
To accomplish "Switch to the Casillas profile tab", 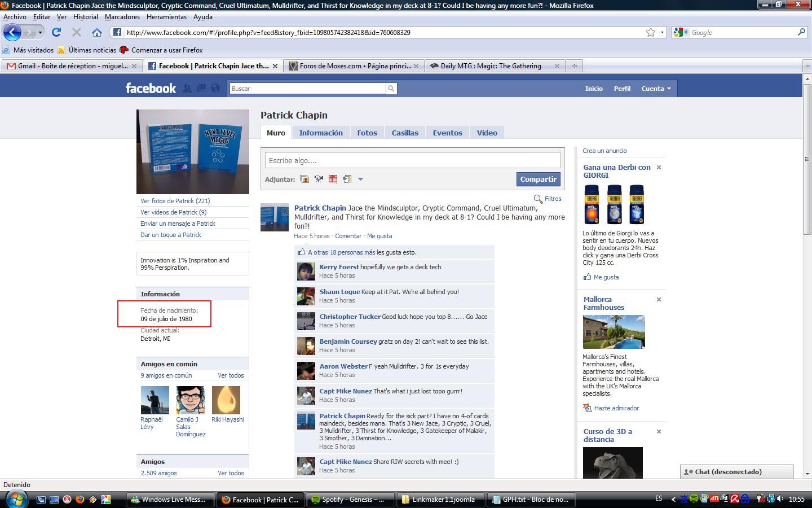I will (405, 133).
